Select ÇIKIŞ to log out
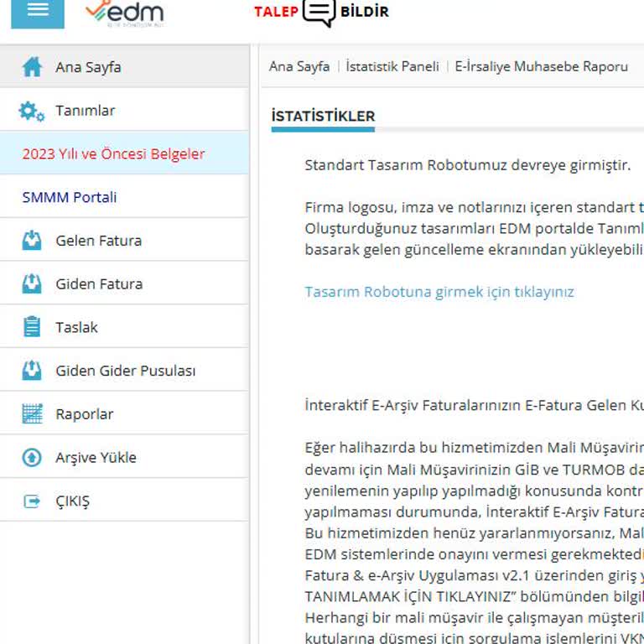This screenshot has height=644, width=644. click(x=124, y=501)
